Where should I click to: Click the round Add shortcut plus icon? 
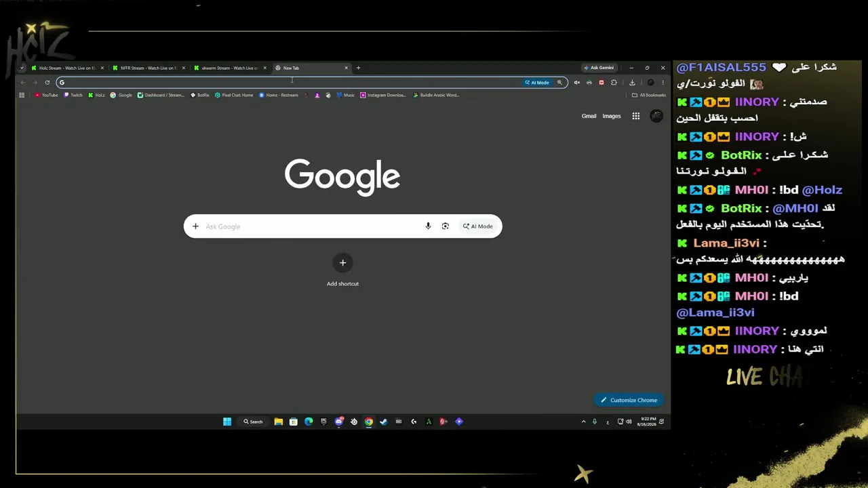pos(342,263)
